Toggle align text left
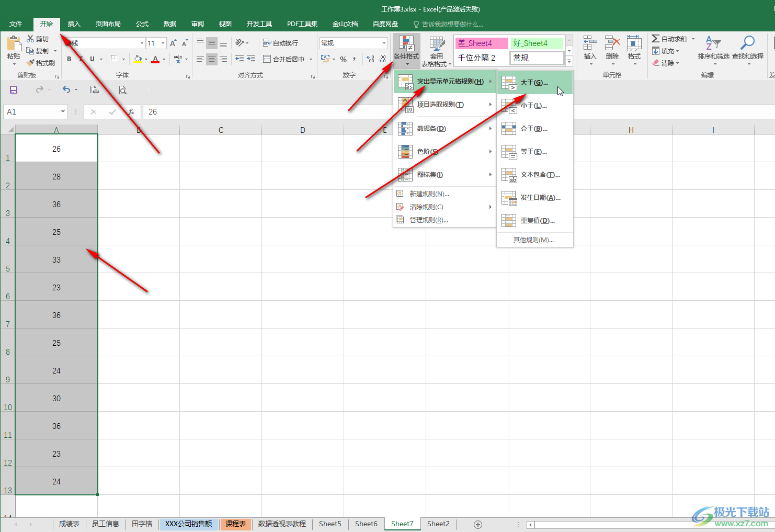 tap(200, 59)
